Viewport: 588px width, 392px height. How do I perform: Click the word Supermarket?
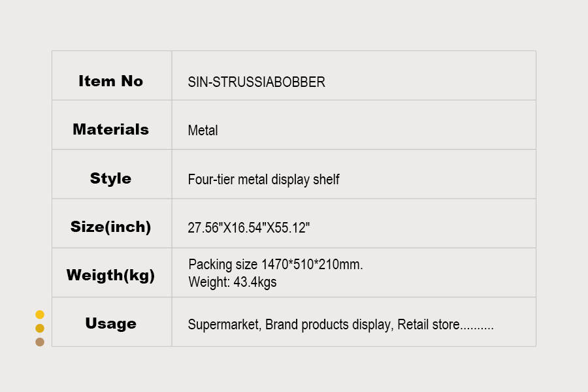(223, 325)
